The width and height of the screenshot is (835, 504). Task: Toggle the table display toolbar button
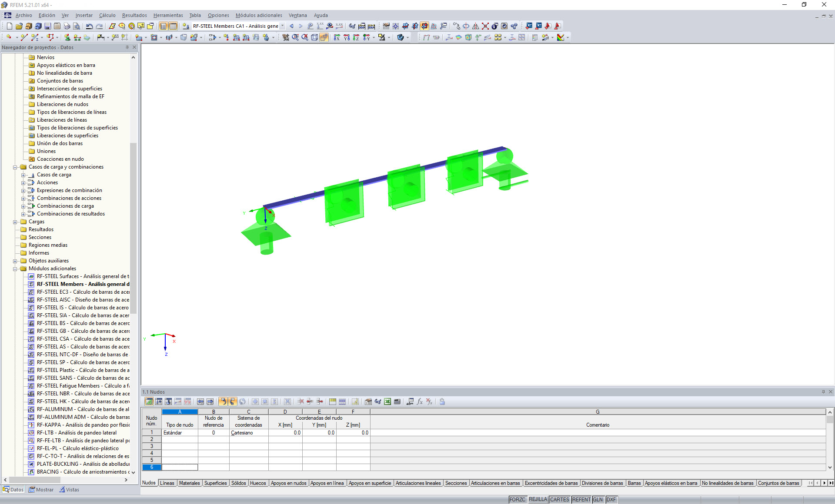(173, 26)
